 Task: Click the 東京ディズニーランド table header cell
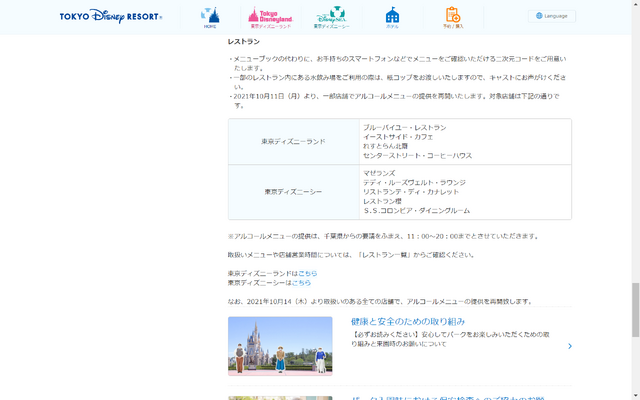[x=293, y=142]
